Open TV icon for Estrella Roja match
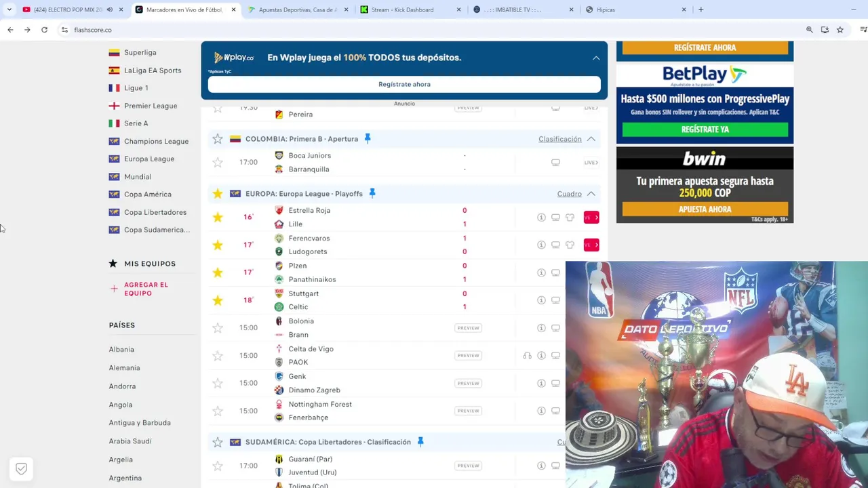This screenshot has width=868, height=488. pos(555,218)
